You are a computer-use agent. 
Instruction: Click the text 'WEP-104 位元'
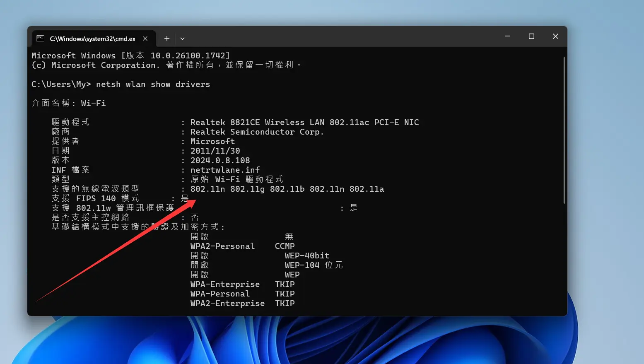coord(314,265)
